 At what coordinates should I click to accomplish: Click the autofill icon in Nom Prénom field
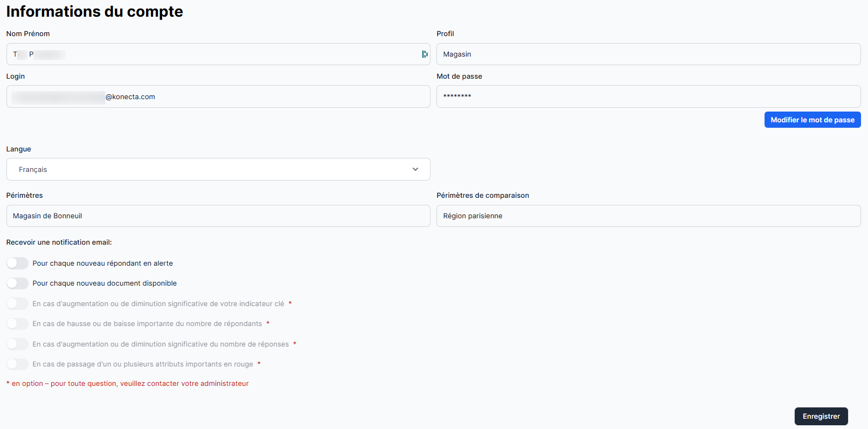tap(425, 54)
